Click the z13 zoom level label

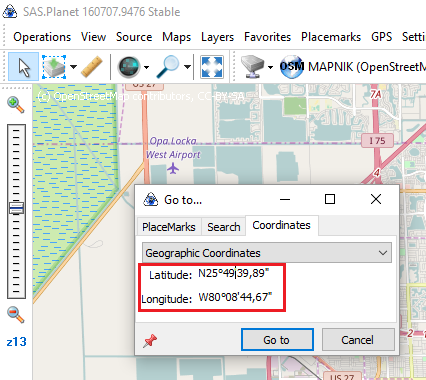click(x=16, y=342)
